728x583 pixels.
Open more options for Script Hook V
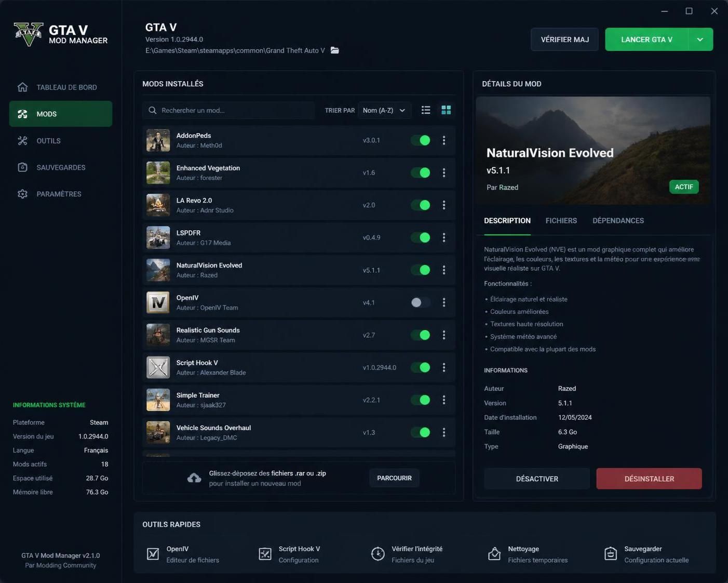[444, 367]
